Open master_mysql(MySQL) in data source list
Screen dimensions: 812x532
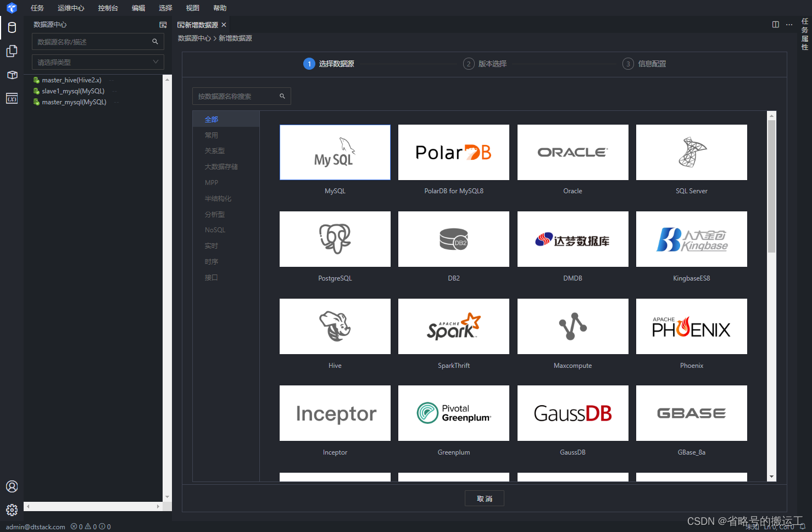click(x=74, y=102)
